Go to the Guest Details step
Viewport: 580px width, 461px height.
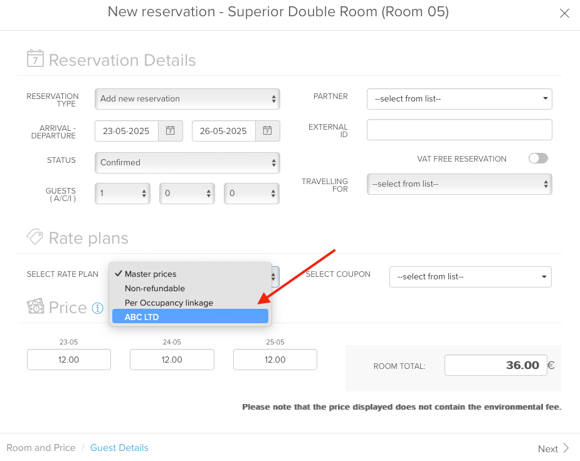(119, 448)
